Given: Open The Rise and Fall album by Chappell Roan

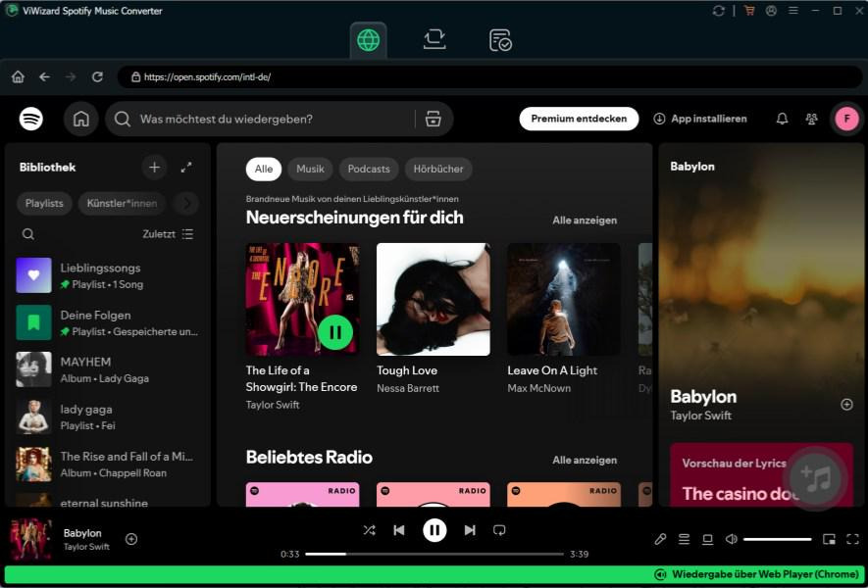Looking at the screenshot, I should 108,465.
